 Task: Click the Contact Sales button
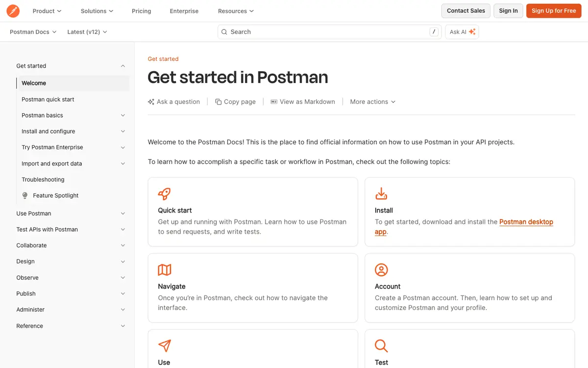click(466, 11)
